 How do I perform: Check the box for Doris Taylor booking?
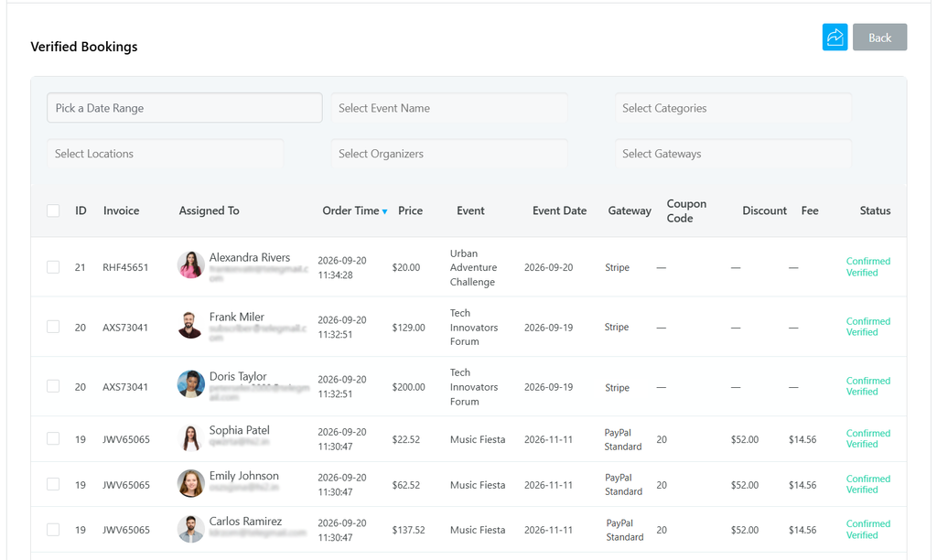[53, 386]
